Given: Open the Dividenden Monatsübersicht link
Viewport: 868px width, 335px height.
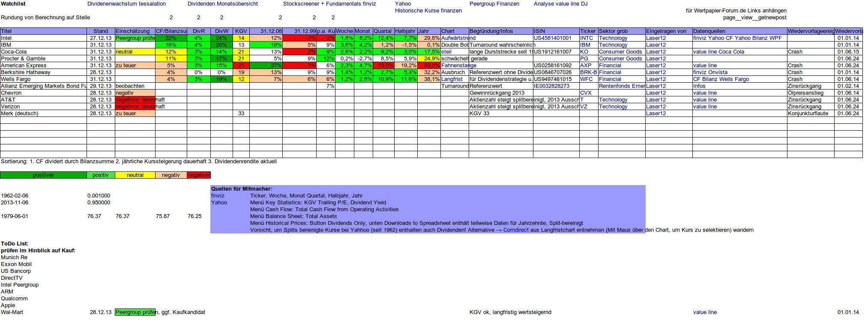Looking at the screenshot, I should click(x=223, y=4).
